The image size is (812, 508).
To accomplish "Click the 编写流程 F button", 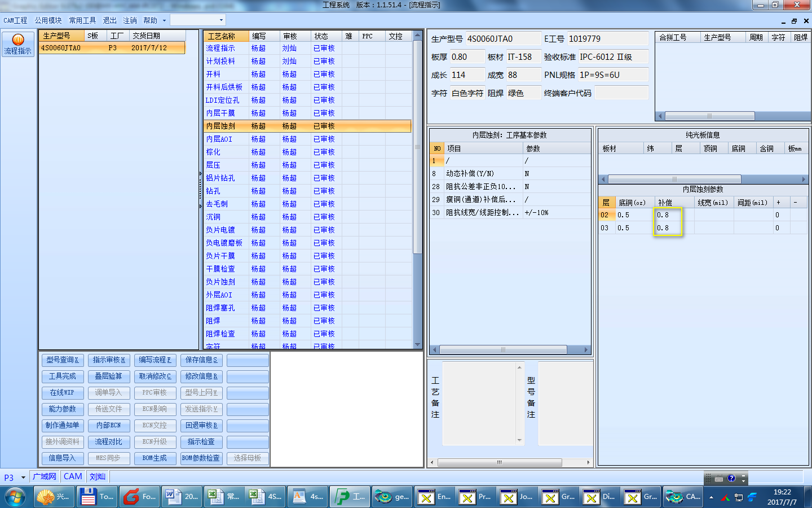I will point(155,360).
